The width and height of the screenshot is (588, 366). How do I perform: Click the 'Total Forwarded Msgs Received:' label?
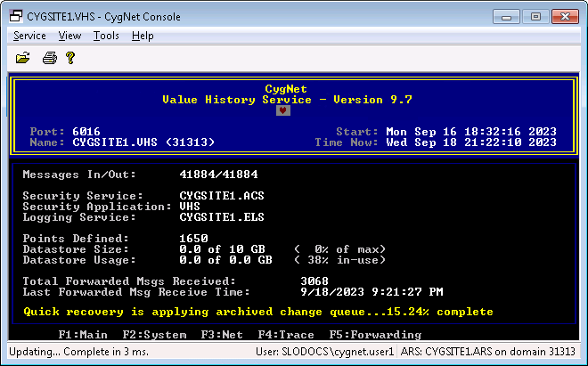click(x=129, y=281)
